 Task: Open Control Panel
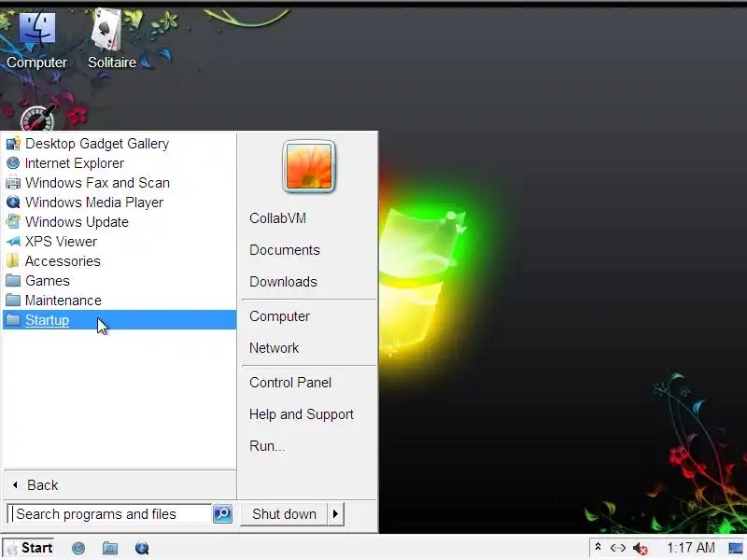tap(290, 383)
